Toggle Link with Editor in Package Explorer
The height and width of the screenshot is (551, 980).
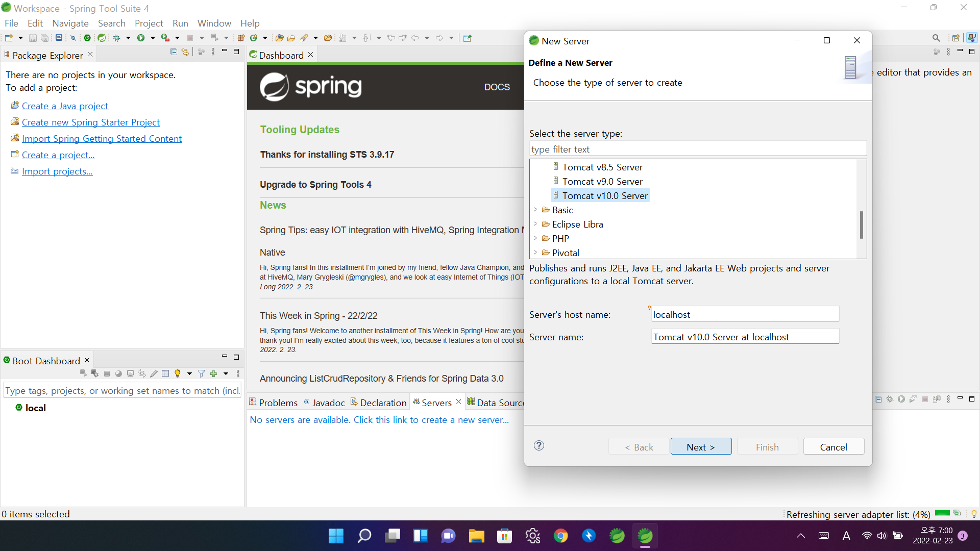pos(185,52)
